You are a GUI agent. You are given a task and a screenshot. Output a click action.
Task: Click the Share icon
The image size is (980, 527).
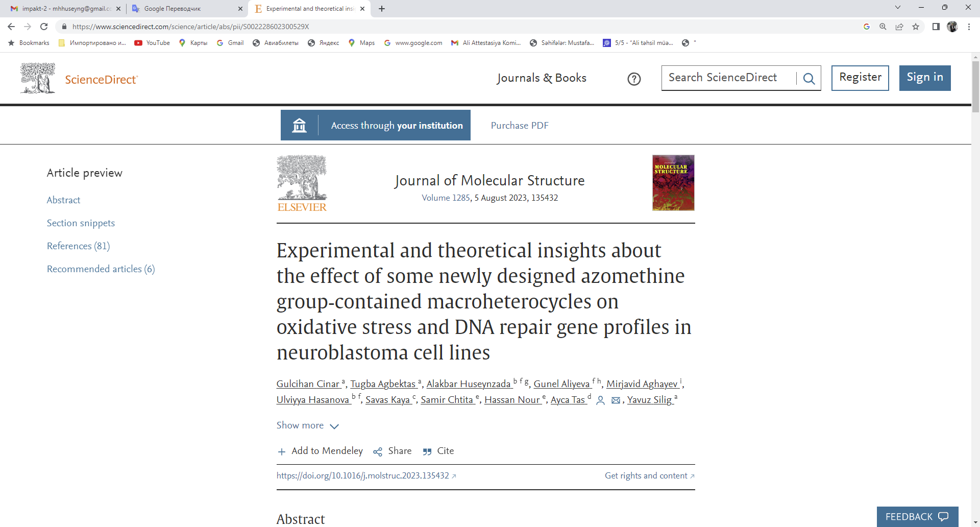[x=378, y=451]
